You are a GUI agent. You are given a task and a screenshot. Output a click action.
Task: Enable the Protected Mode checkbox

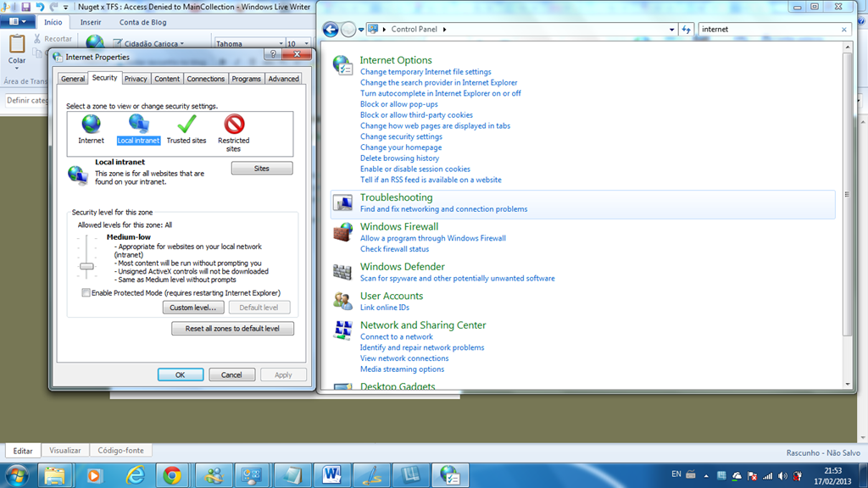tap(86, 292)
